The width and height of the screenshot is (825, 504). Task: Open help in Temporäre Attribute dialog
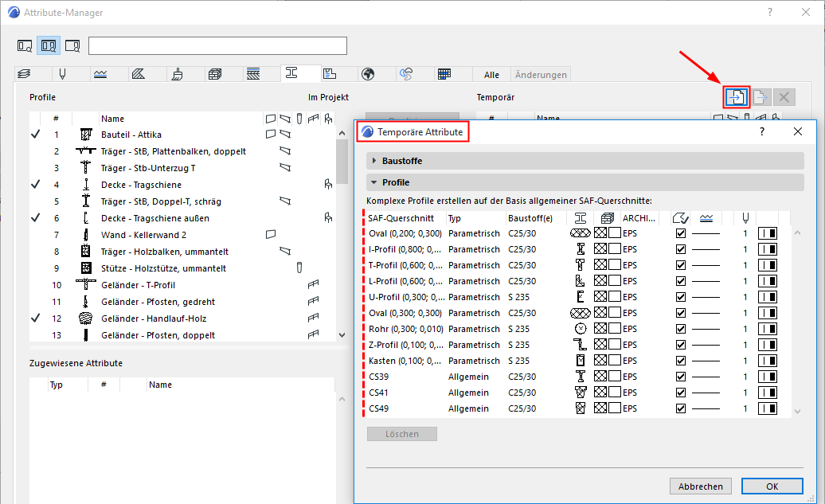762,131
